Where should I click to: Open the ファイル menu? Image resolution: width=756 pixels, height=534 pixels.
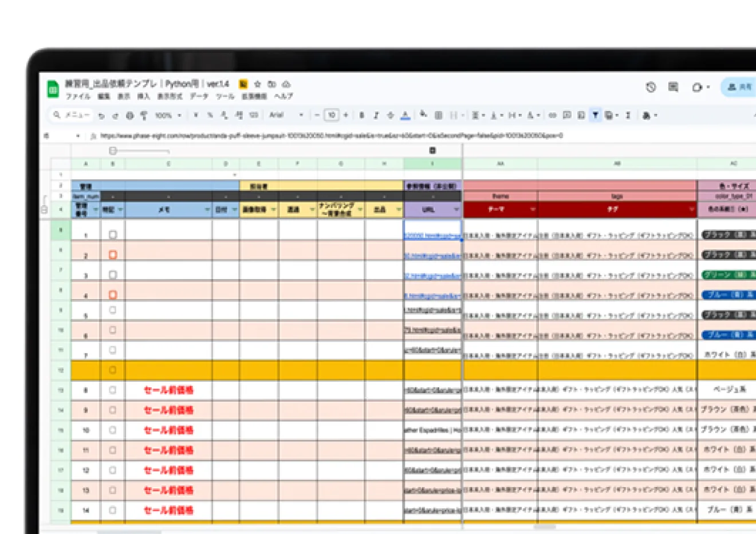pos(78,96)
